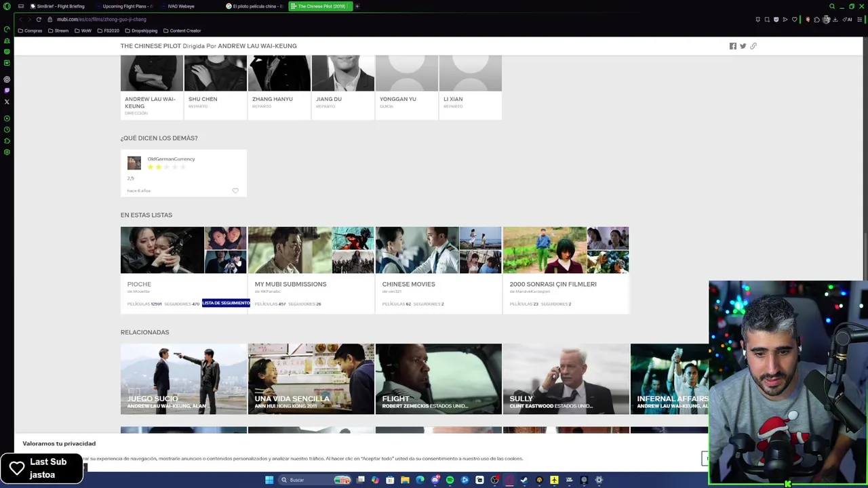Screen dimensions: 868x488
Task: Open Li Xian cast card
Action: coord(471,87)
